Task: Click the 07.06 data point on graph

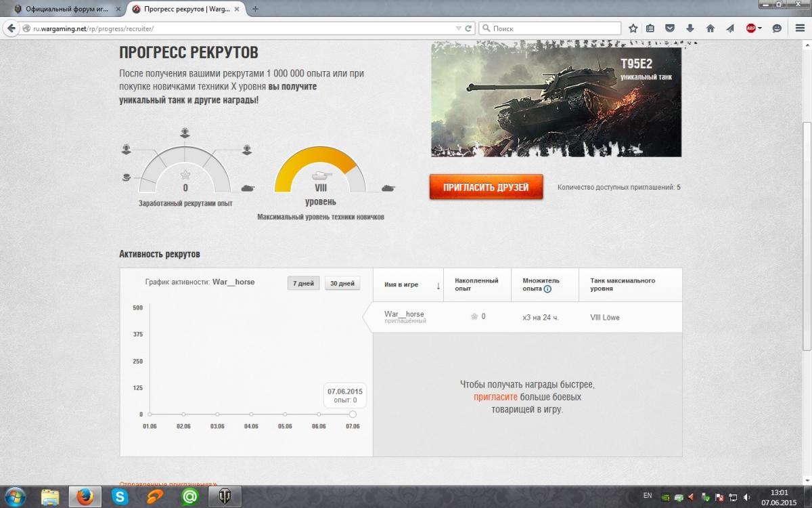Action: click(x=353, y=414)
